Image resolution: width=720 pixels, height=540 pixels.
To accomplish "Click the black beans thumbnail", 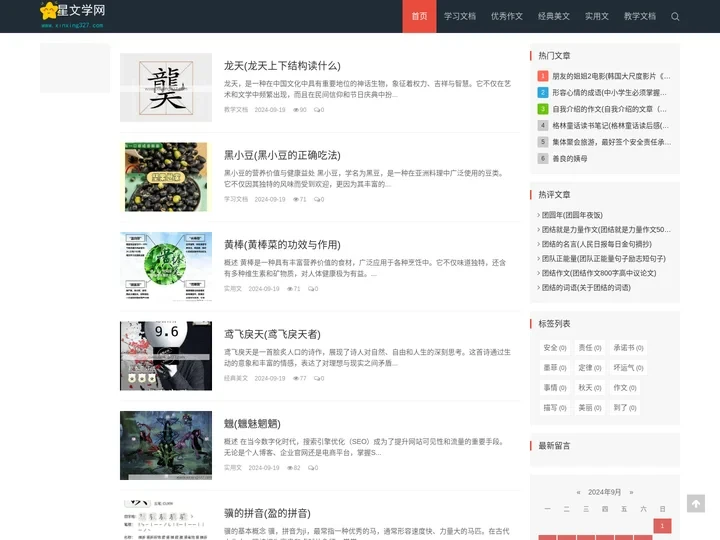I will (166, 177).
